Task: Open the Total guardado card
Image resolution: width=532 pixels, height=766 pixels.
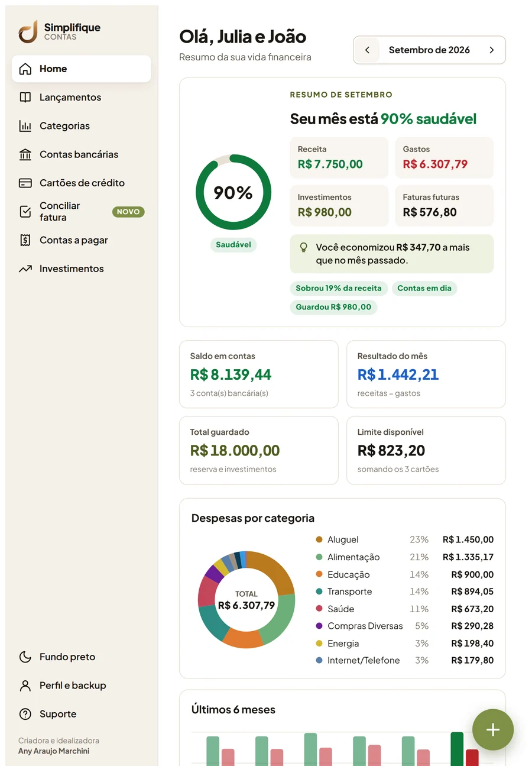Action: (259, 451)
